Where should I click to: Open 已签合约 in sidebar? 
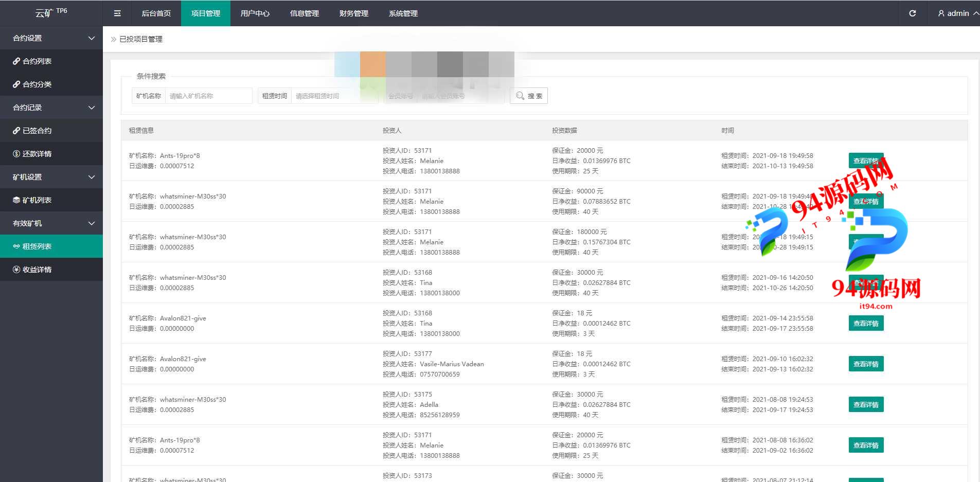click(51, 131)
